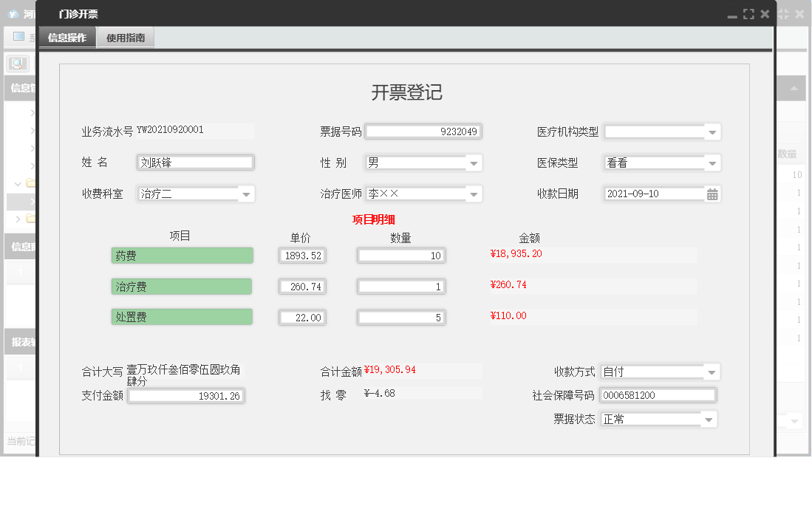Close the 门诊开票 dialog
Screen dimensions: 812x506
pyautogui.click(x=765, y=13)
